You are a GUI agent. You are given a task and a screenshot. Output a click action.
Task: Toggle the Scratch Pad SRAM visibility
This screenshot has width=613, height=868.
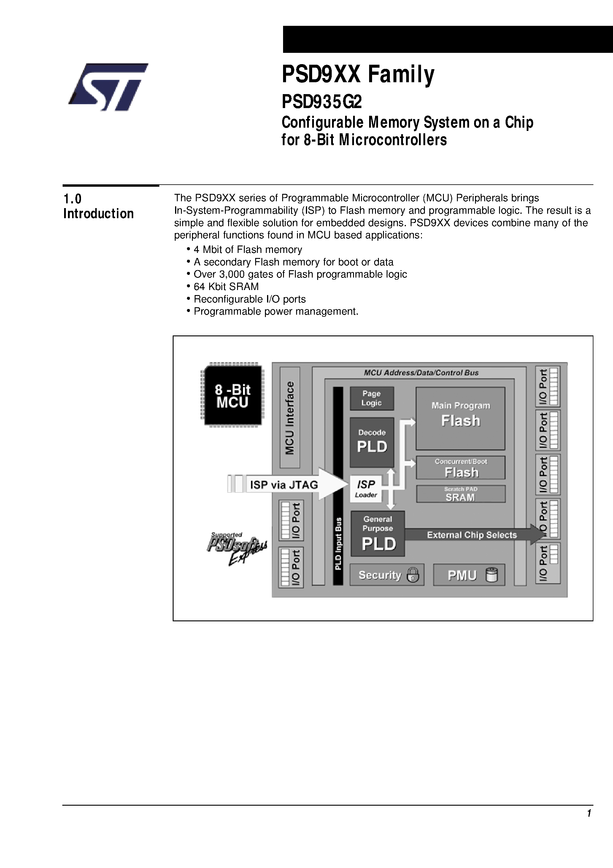coord(464,494)
